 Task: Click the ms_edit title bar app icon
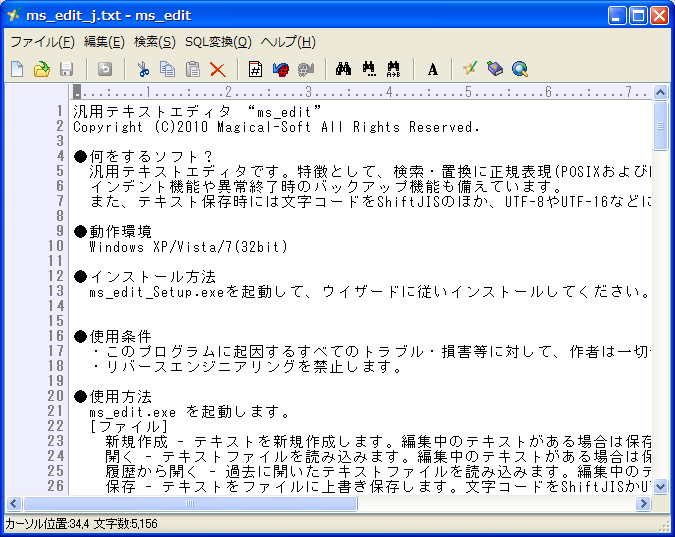(13, 16)
